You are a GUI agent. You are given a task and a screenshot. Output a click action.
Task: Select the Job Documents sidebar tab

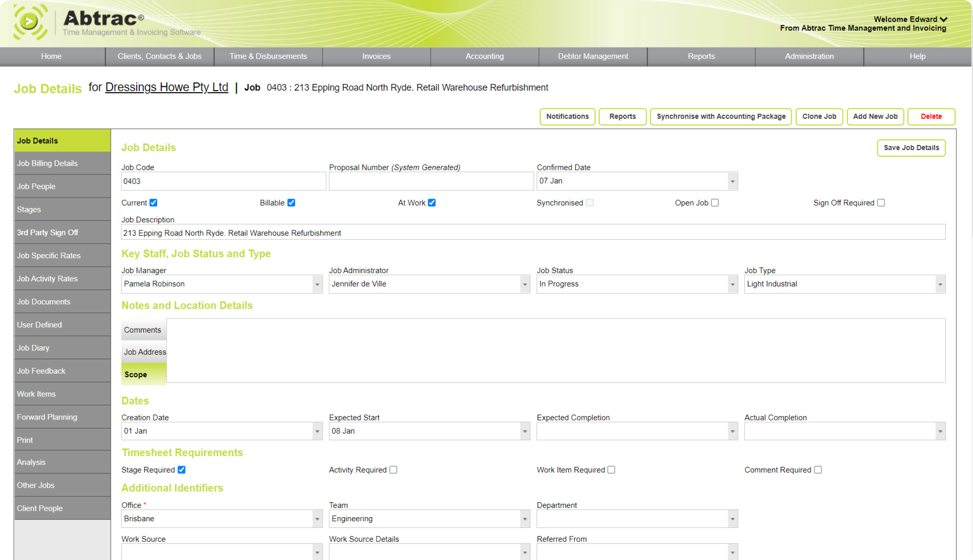point(62,302)
